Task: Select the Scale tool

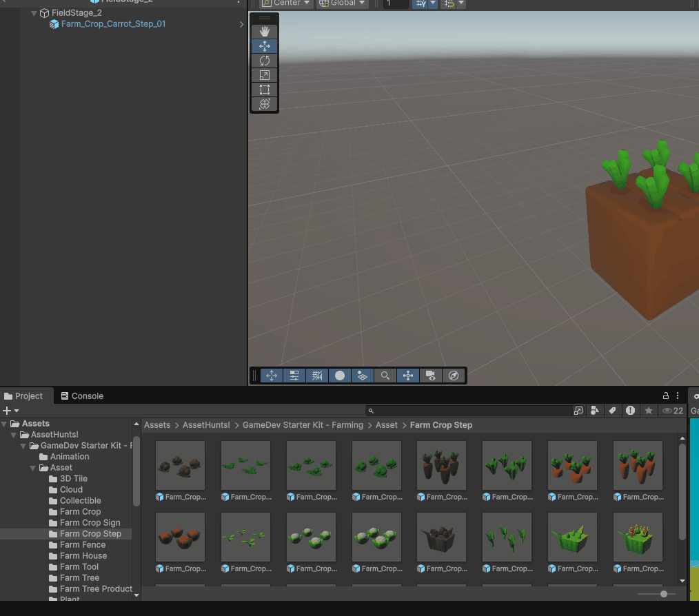Action: tap(265, 75)
